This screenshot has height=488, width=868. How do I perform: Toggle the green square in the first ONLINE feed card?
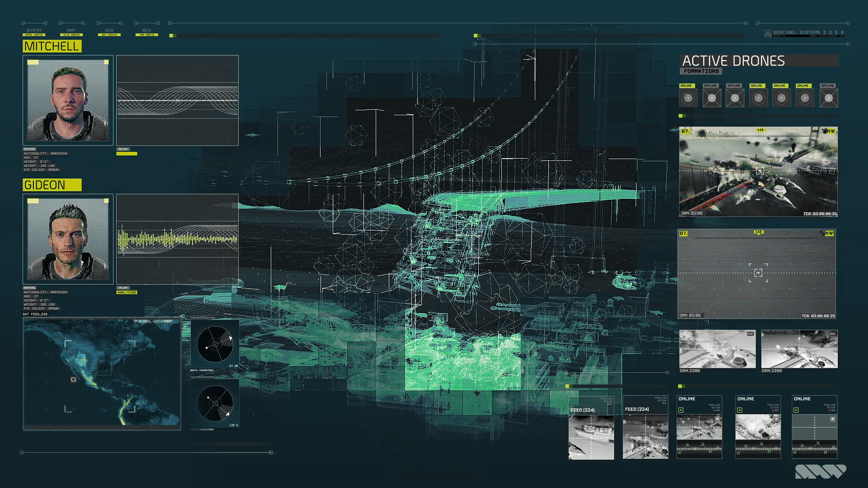[681, 410]
